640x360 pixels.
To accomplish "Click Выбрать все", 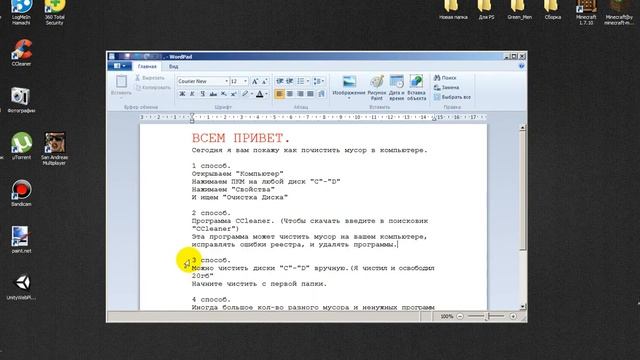I will click(452, 97).
